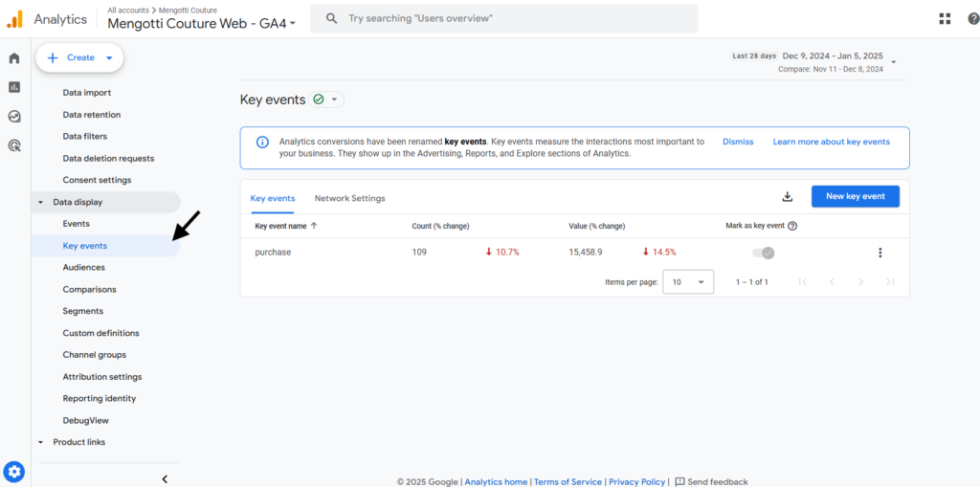Go to previous page of results
Screen dimensions: 980x487
(x=832, y=282)
